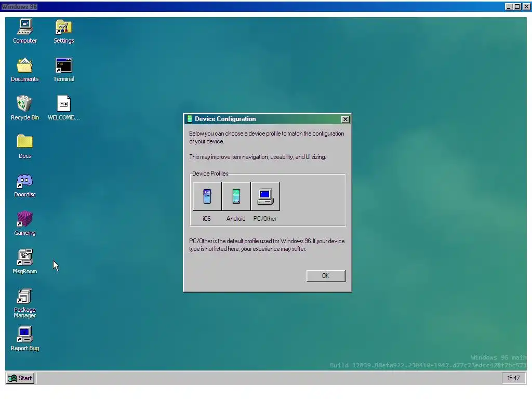
Task: Choose the iOS device profile
Action: [207, 196]
